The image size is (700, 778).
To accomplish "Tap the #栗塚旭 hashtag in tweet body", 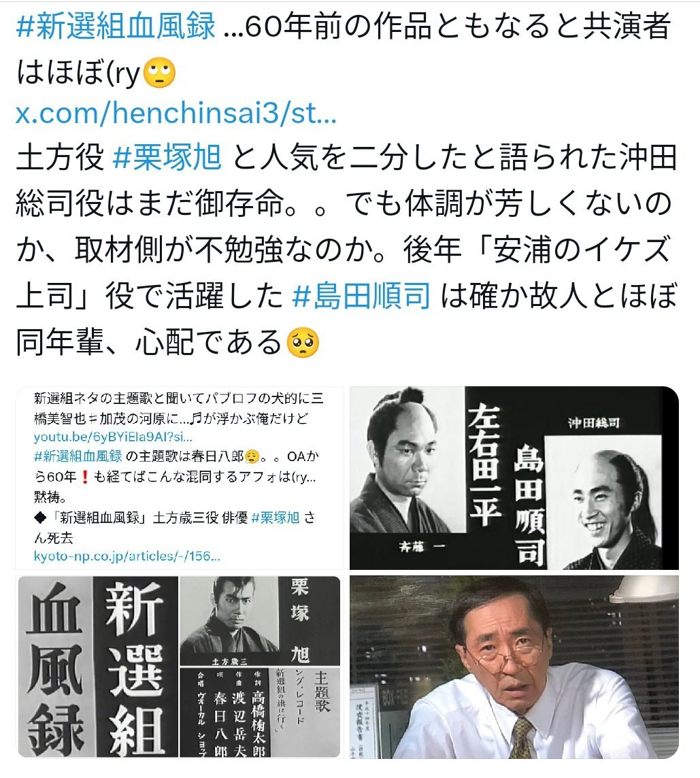I will [x=167, y=157].
